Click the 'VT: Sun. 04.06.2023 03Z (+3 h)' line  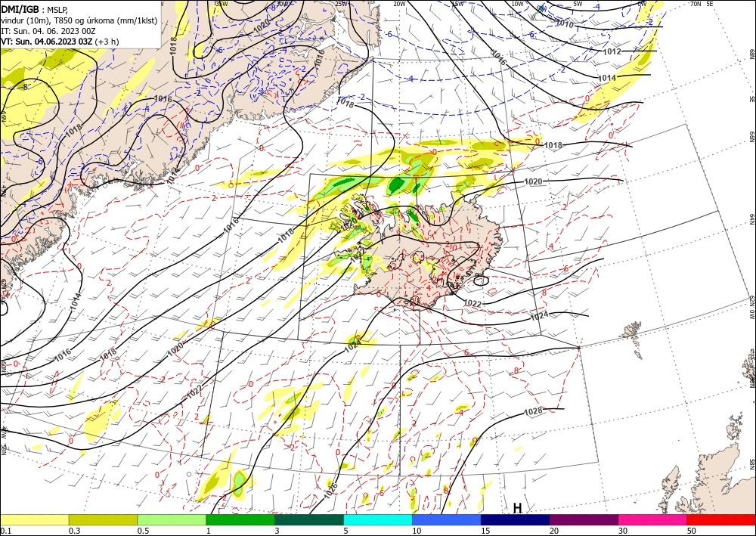click(60, 42)
